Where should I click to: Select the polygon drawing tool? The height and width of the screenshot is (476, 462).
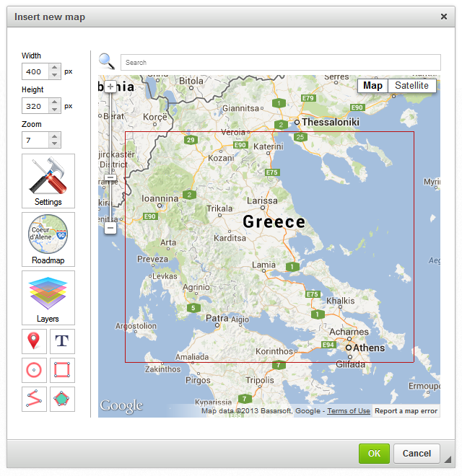[62, 399]
